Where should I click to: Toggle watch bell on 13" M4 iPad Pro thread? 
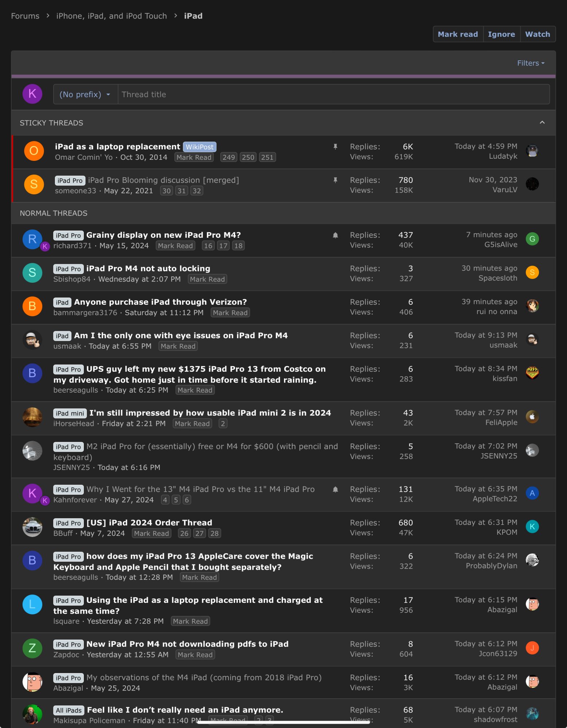point(335,490)
